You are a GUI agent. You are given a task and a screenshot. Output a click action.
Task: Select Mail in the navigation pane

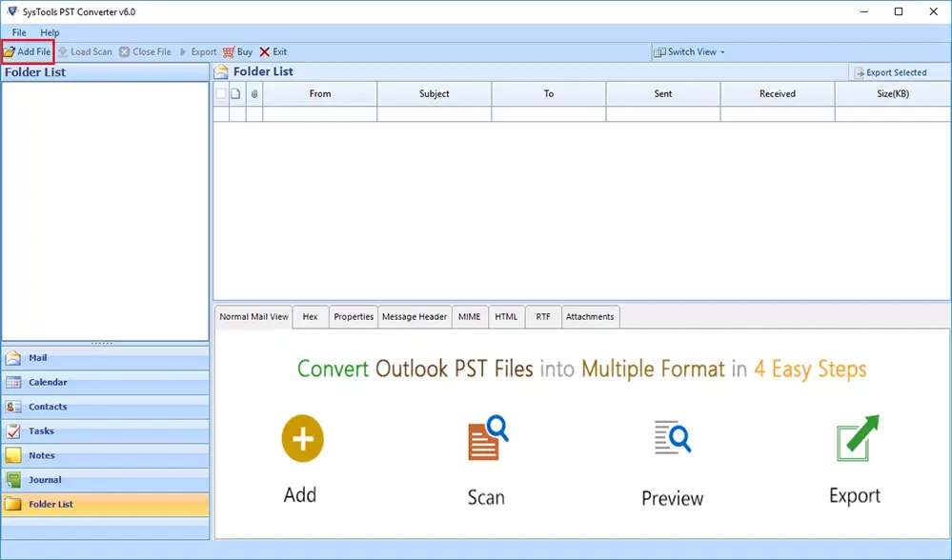pos(105,358)
